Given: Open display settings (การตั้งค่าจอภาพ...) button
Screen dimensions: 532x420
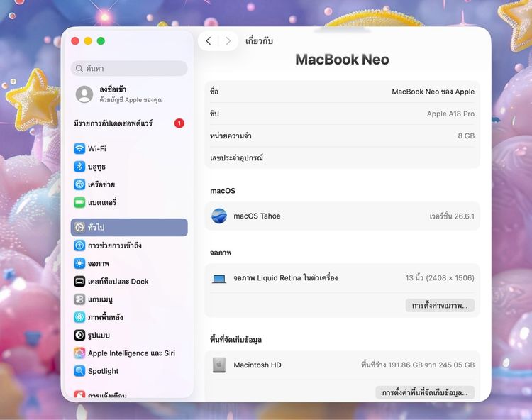Looking at the screenshot, I should (x=440, y=306).
